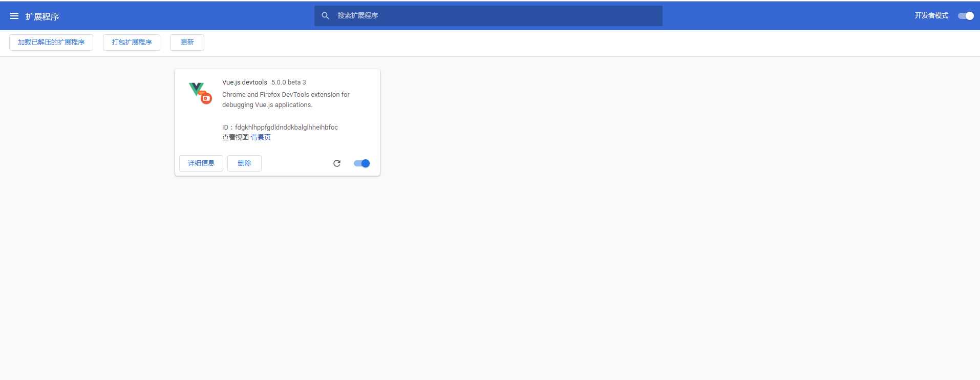The height and width of the screenshot is (380, 980).
Task: Click the 查看视图 label
Action: [x=235, y=137]
